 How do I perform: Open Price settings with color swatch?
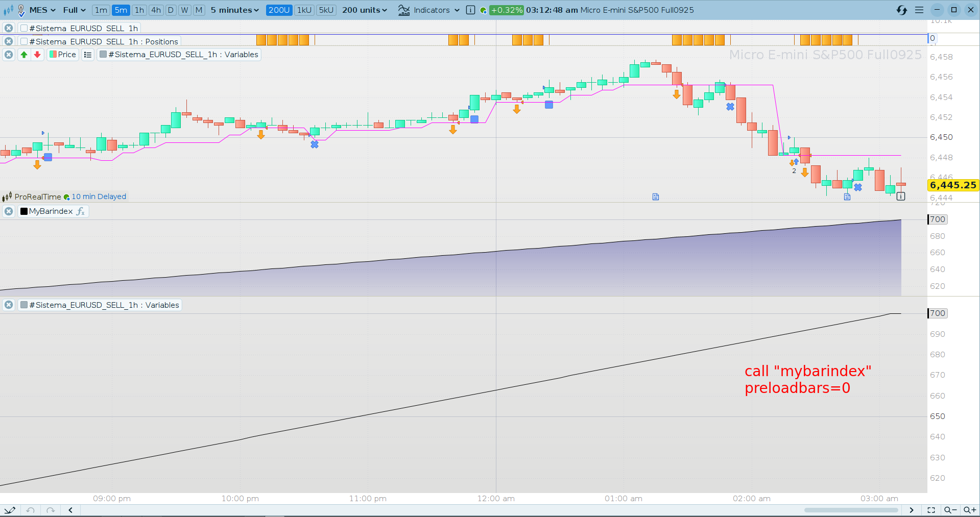click(x=63, y=55)
